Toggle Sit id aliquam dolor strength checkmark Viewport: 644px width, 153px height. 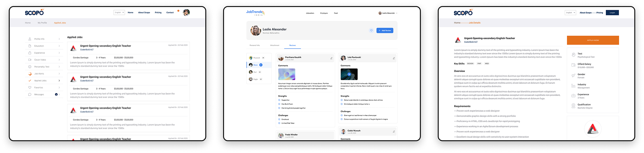342,104
